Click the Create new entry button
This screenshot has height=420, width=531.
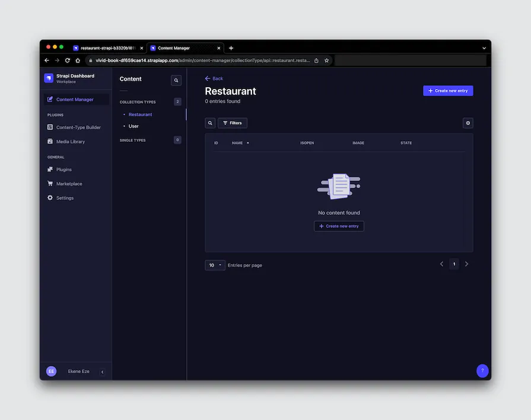coord(449,90)
